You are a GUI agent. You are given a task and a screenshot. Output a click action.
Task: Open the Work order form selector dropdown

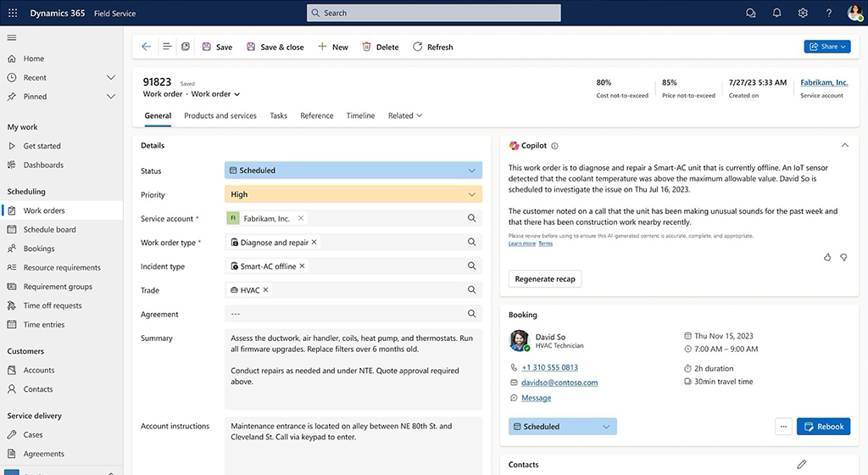pos(215,94)
